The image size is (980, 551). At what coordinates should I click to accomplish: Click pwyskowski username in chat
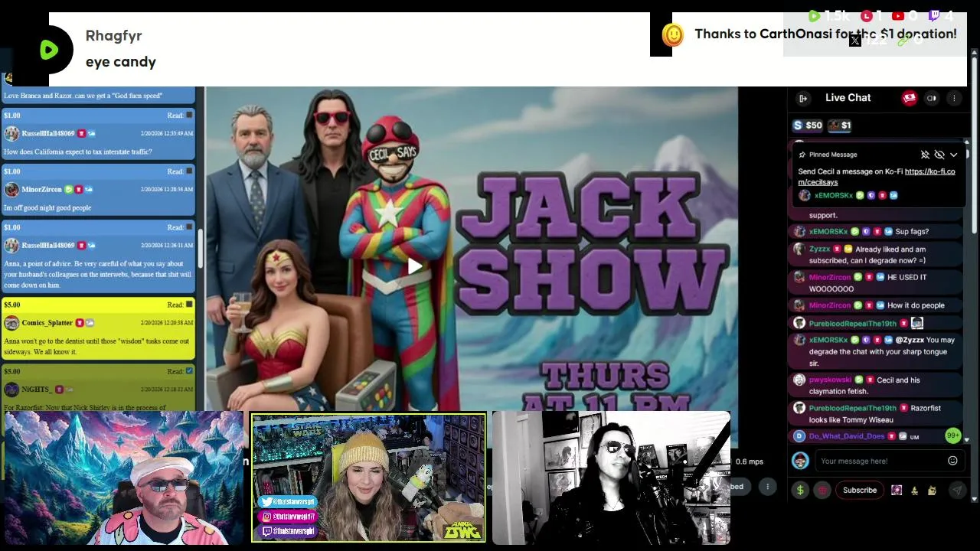coord(830,380)
